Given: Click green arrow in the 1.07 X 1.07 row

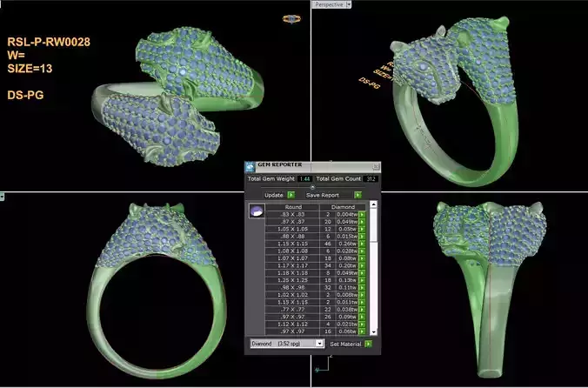Looking at the screenshot, I should click(x=362, y=258).
